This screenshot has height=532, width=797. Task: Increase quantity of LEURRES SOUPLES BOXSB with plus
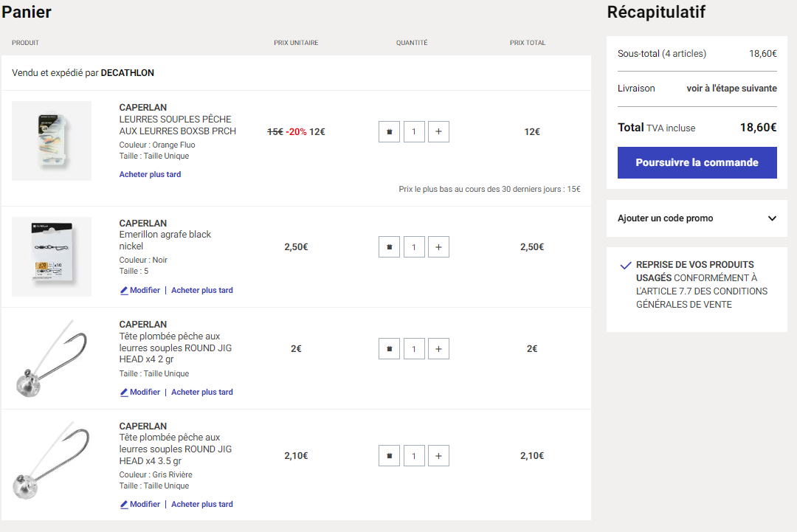(x=438, y=131)
